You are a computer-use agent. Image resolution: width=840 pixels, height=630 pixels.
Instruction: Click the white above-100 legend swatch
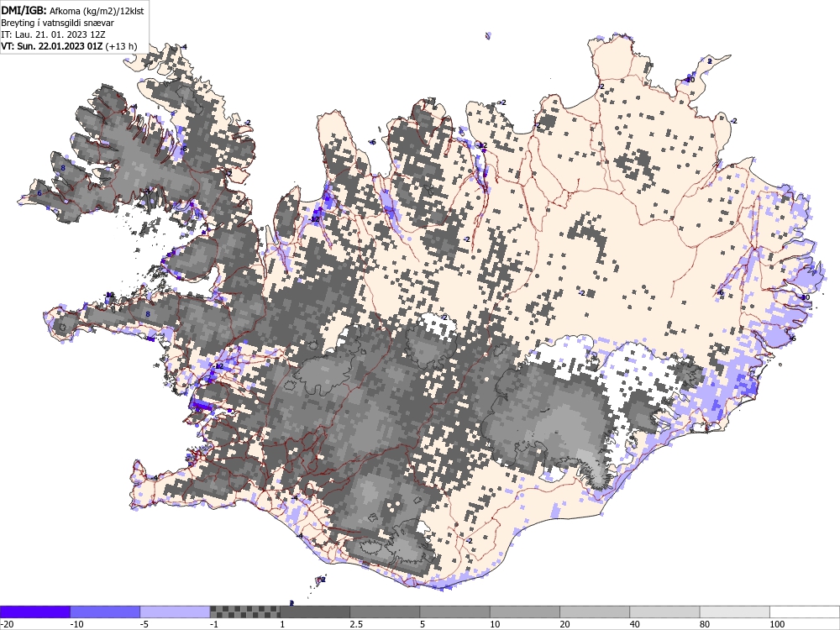[806, 612]
